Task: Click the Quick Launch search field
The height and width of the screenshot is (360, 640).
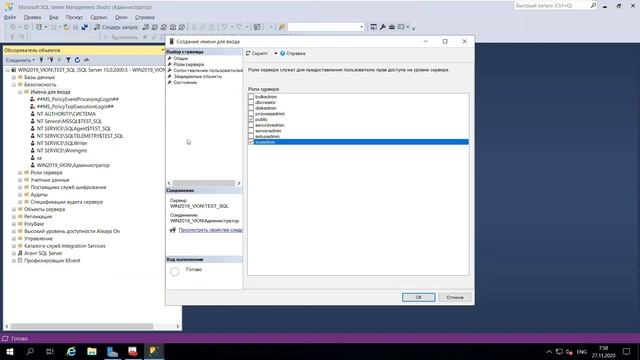Action: click(x=552, y=5)
